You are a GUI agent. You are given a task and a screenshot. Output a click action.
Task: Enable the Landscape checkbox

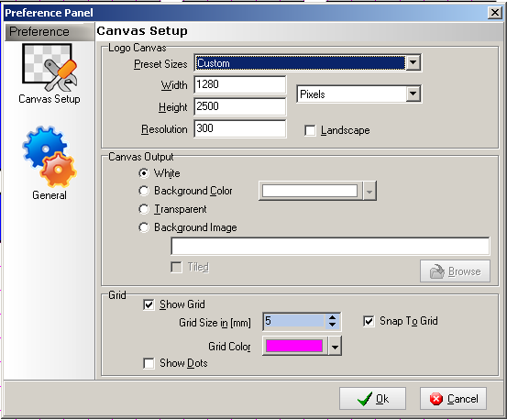tap(310, 130)
